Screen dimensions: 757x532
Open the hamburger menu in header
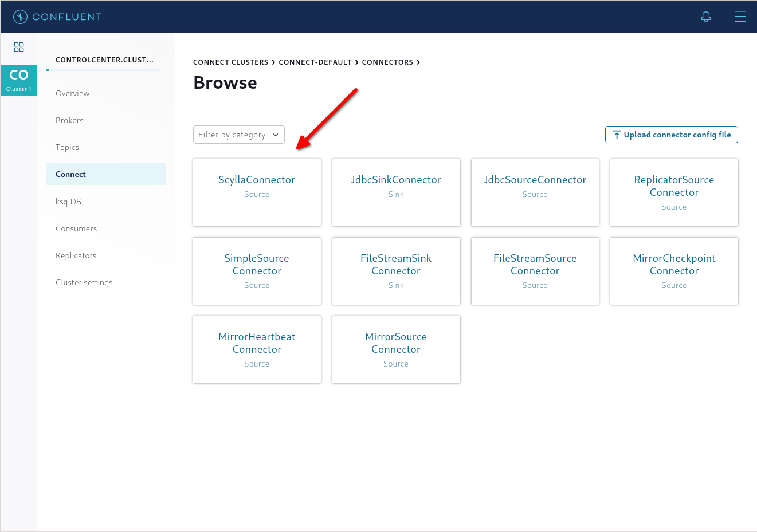[740, 17]
